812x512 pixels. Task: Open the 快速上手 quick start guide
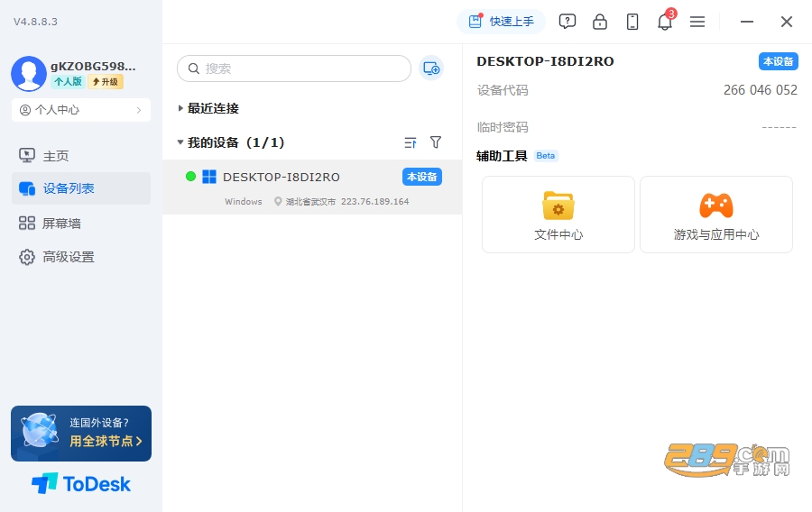(x=501, y=22)
